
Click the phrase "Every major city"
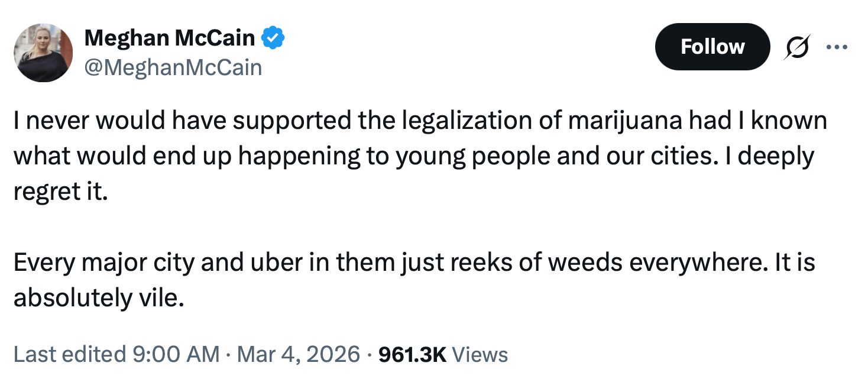(103, 262)
